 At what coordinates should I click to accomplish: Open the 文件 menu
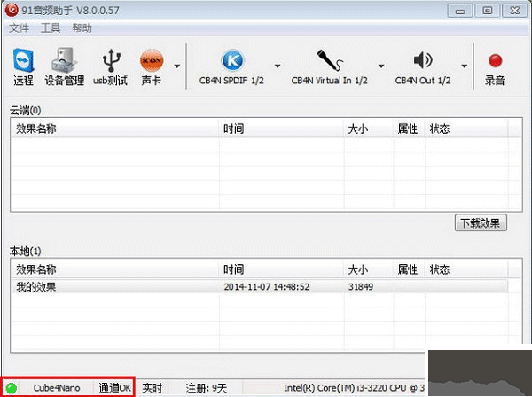coord(19,27)
